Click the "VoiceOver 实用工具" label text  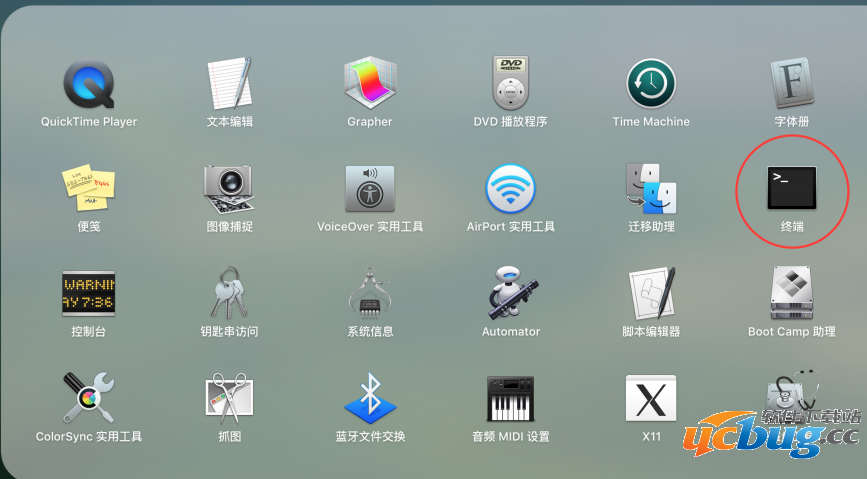point(370,227)
